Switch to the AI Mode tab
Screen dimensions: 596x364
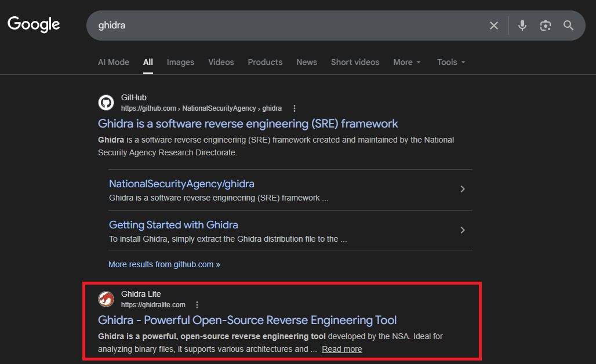(114, 62)
